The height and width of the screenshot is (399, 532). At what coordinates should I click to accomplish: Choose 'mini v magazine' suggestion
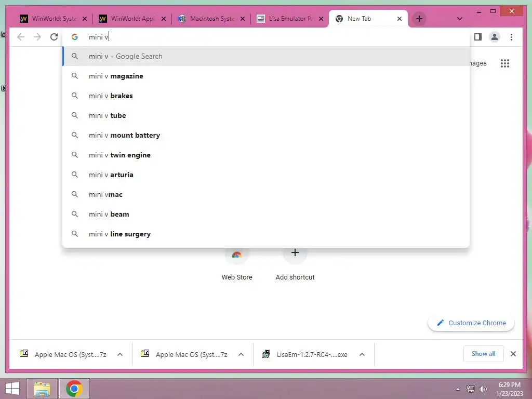(x=266, y=76)
